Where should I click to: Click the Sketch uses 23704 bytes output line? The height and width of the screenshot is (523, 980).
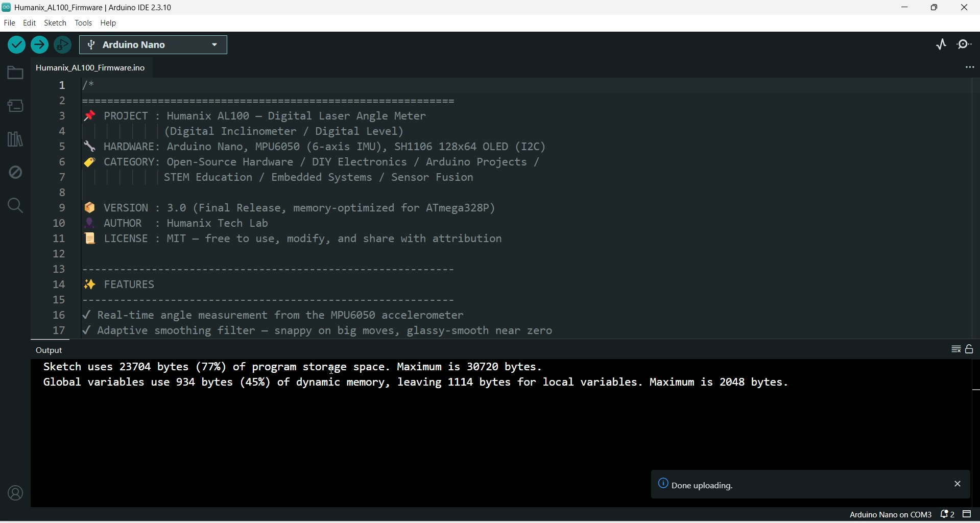click(x=293, y=368)
